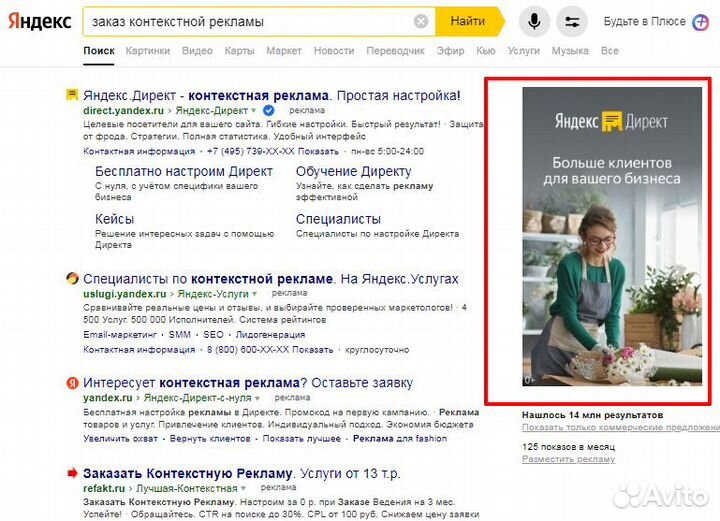
Task: Click Показать только коммерческие предложения link
Action: point(621,427)
